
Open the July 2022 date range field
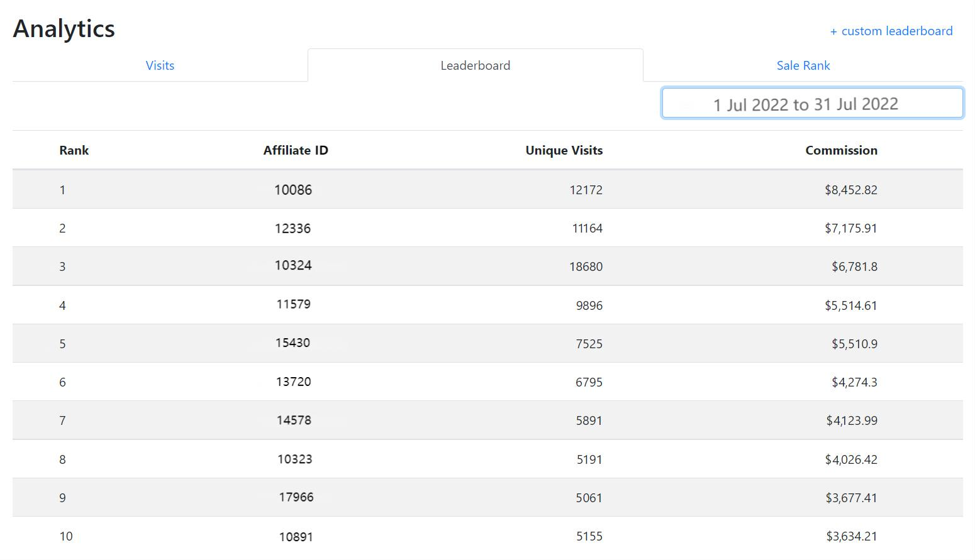811,103
